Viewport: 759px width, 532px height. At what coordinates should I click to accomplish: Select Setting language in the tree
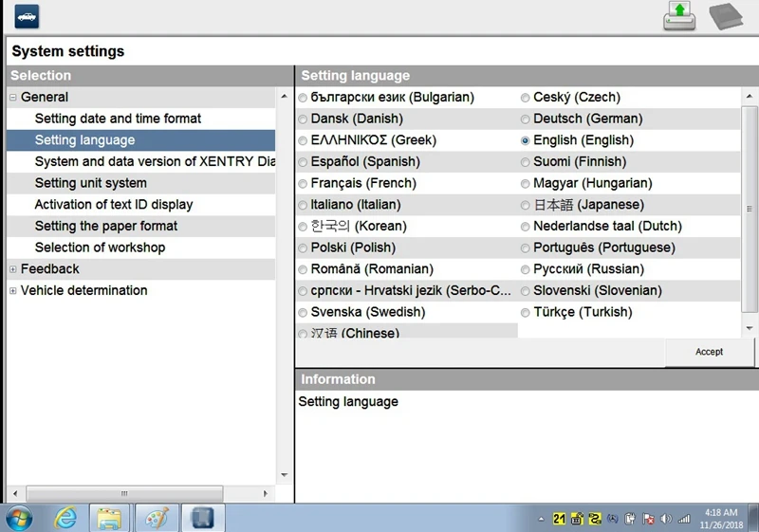coord(140,140)
